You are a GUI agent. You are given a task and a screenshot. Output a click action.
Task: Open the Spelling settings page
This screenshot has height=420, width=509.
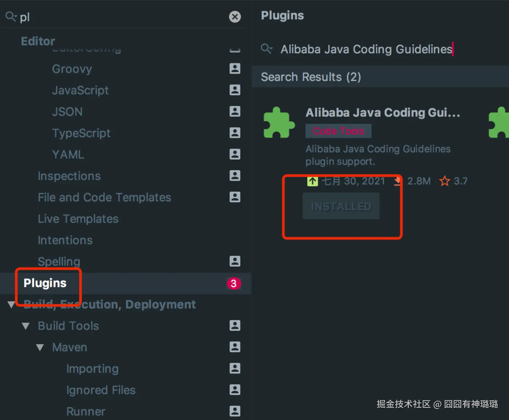(59, 261)
